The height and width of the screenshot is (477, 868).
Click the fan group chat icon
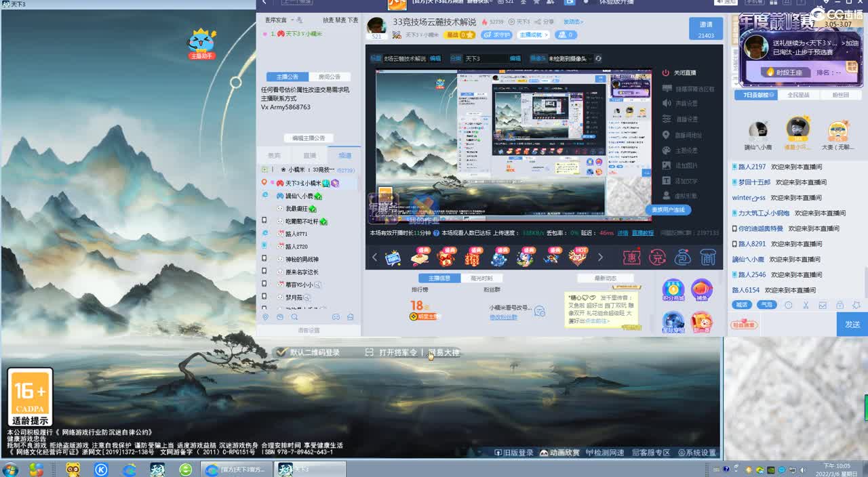(540, 311)
